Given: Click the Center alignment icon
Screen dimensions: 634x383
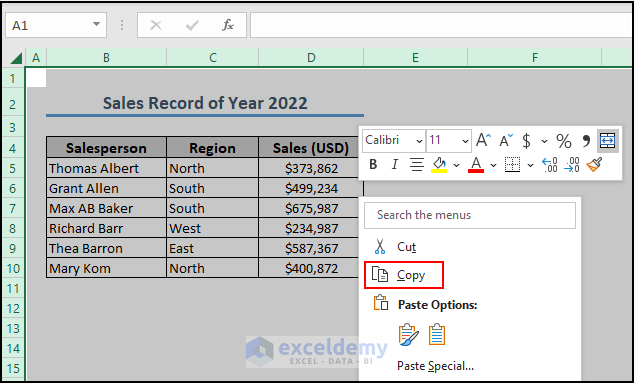Looking at the screenshot, I should point(416,165).
